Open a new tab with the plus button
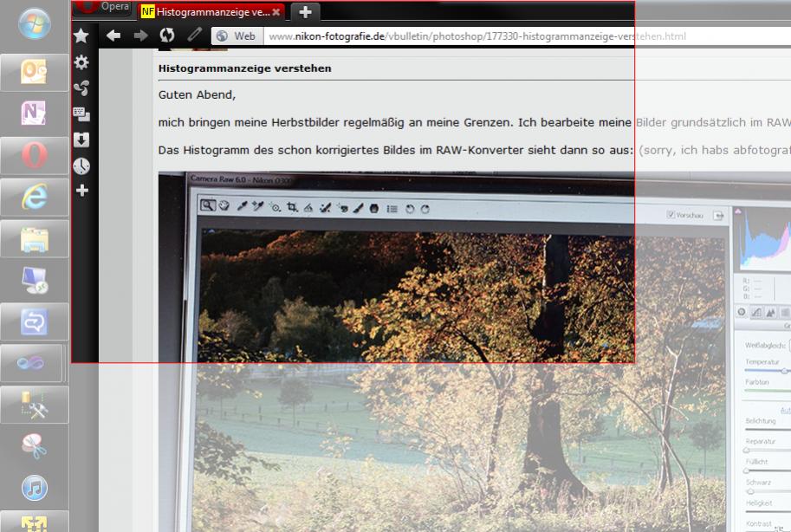The image size is (791, 532). point(305,12)
